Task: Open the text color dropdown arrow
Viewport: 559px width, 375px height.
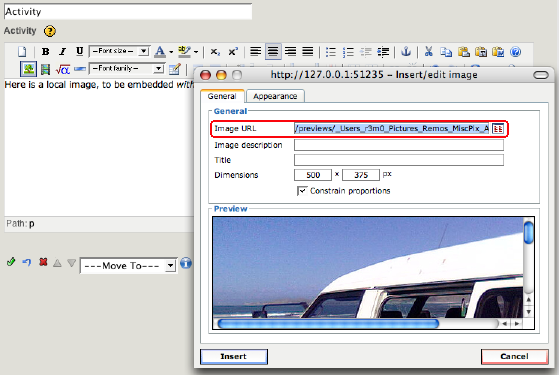Action: pyautogui.click(x=171, y=52)
